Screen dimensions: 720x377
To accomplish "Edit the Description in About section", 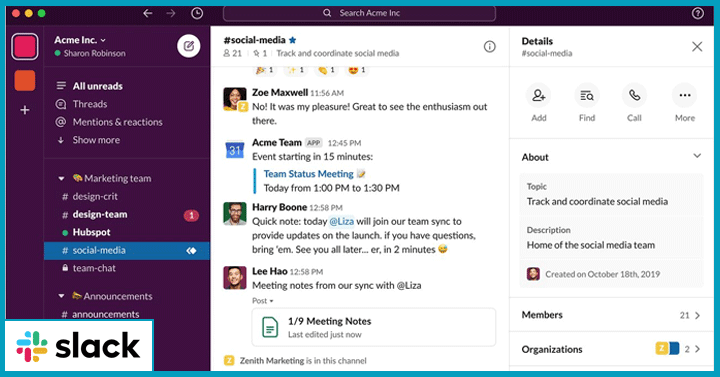I will pos(611,238).
